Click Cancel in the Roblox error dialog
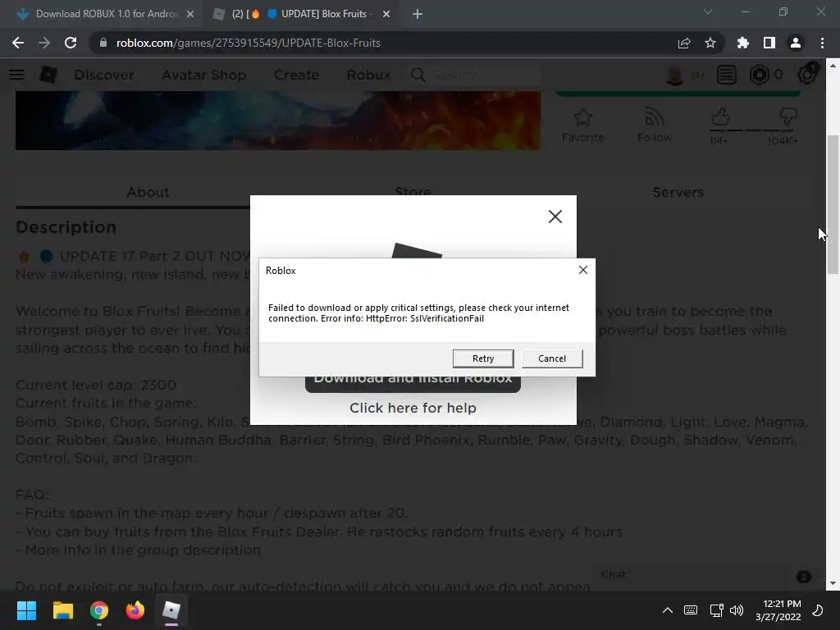 click(x=552, y=358)
